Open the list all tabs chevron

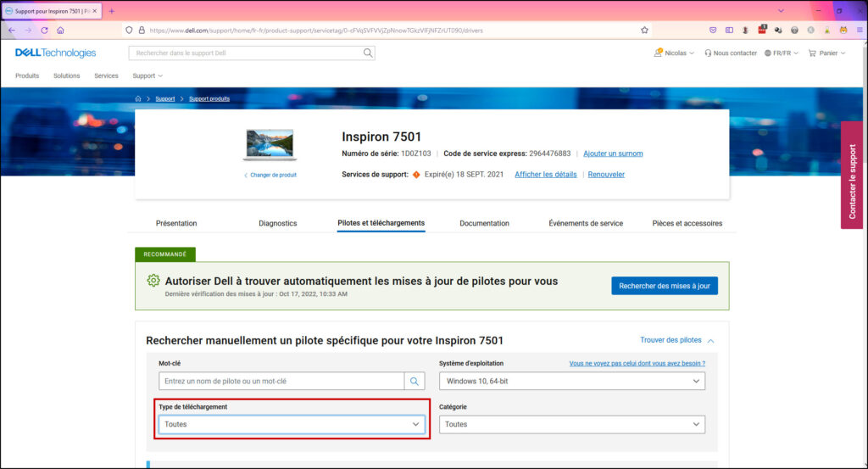[x=781, y=11]
